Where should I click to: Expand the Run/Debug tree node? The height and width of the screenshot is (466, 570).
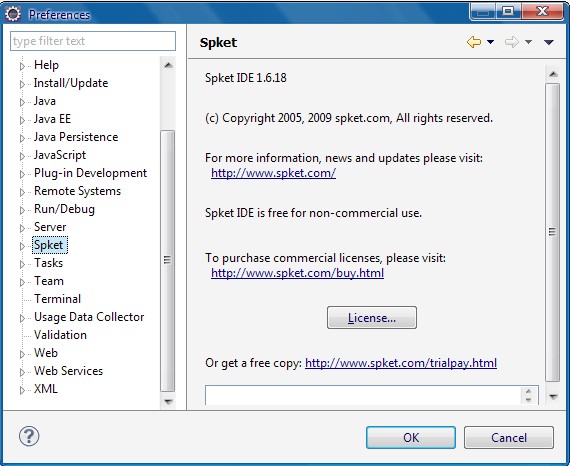pos(22,210)
